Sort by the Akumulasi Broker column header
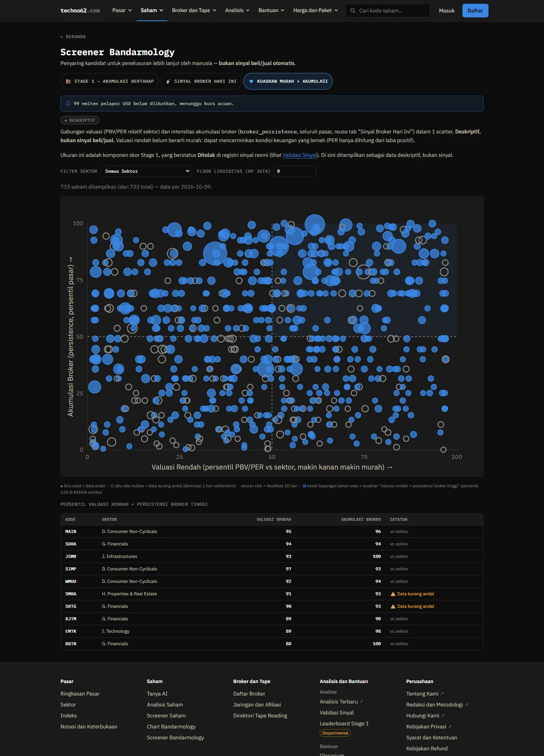 point(361,519)
